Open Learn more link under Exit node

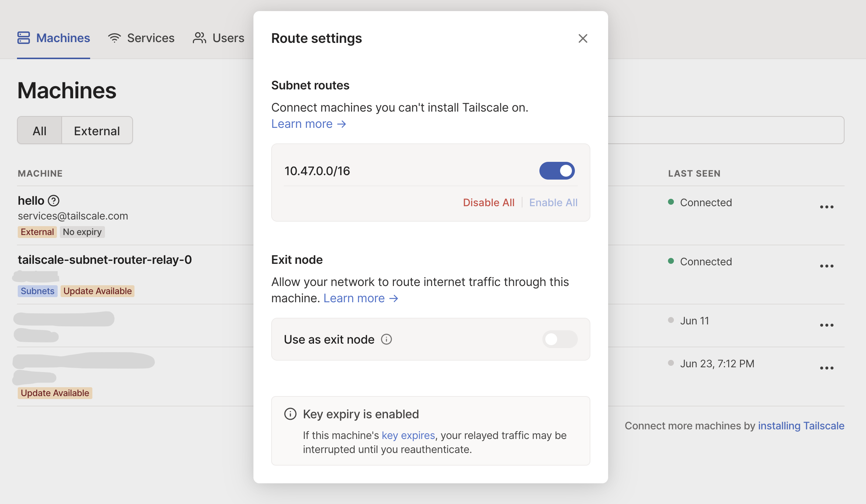pyautogui.click(x=361, y=298)
